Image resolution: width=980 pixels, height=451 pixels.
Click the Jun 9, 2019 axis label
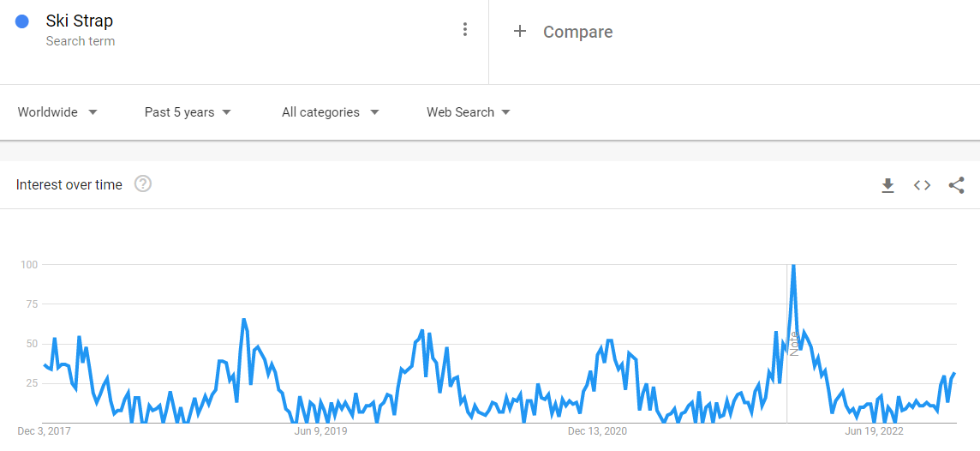pos(320,430)
